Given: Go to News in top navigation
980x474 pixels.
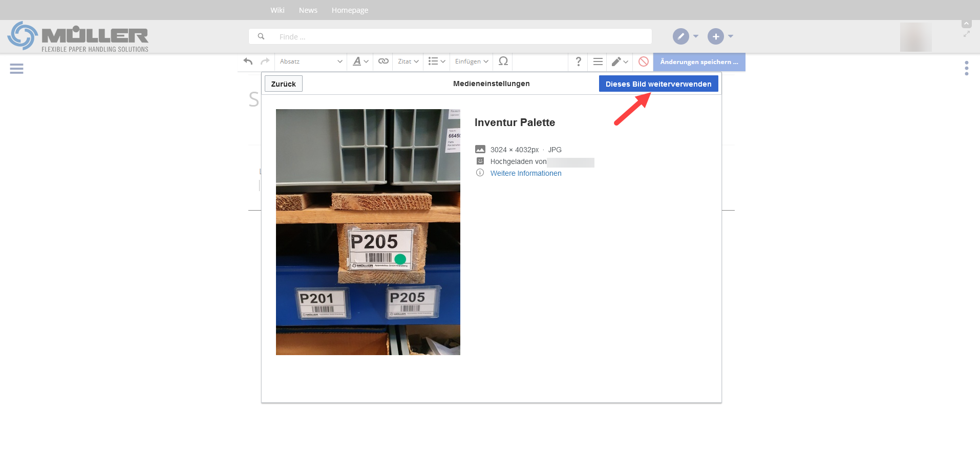Looking at the screenshot, I should click(x=308, y=10).
